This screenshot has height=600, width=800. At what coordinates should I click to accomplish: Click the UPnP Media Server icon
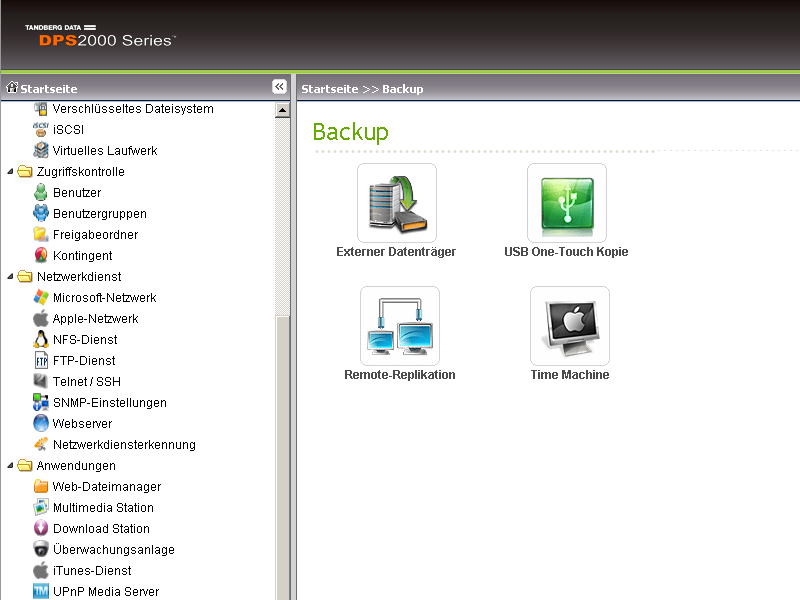(x=41, y=591)
